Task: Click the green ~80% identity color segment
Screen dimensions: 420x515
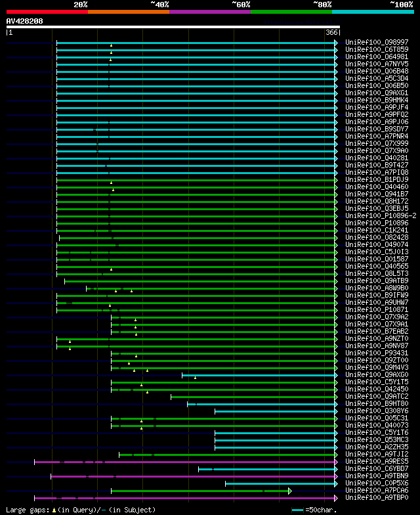Action: click(x=291, y=12)
